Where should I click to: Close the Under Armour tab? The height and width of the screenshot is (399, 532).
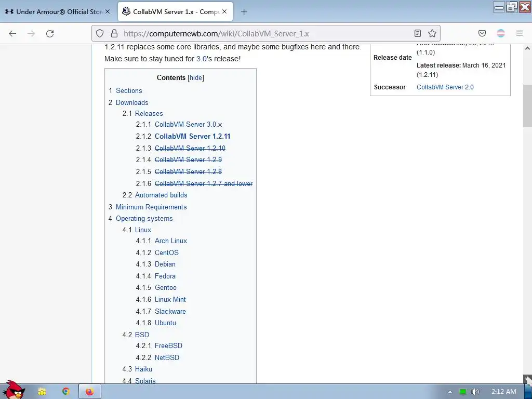(x=107, y=11)
